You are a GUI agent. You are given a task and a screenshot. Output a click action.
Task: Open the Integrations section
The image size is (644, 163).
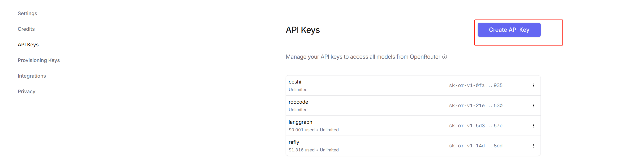coord(32,76)
